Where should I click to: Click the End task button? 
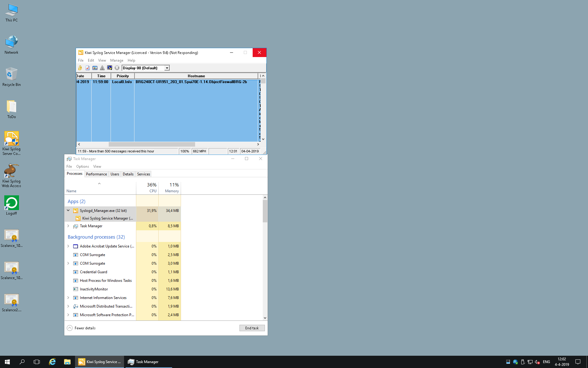coord(252,328)
